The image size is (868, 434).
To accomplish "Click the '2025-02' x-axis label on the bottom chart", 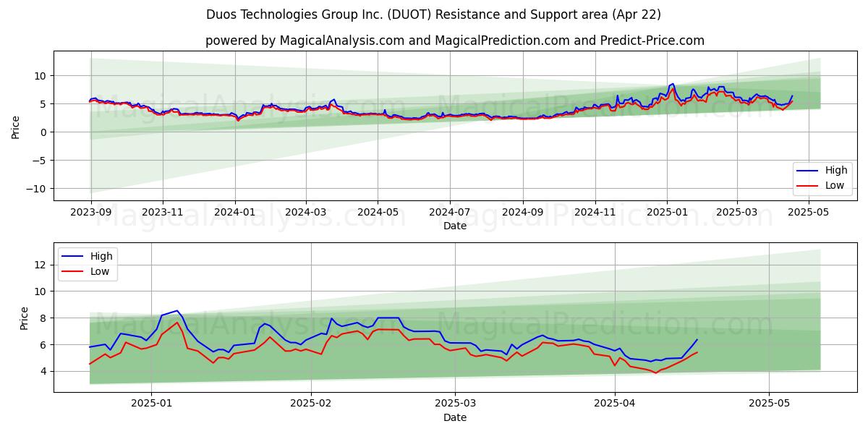I will pyautogui.click(x=310, y=405).
